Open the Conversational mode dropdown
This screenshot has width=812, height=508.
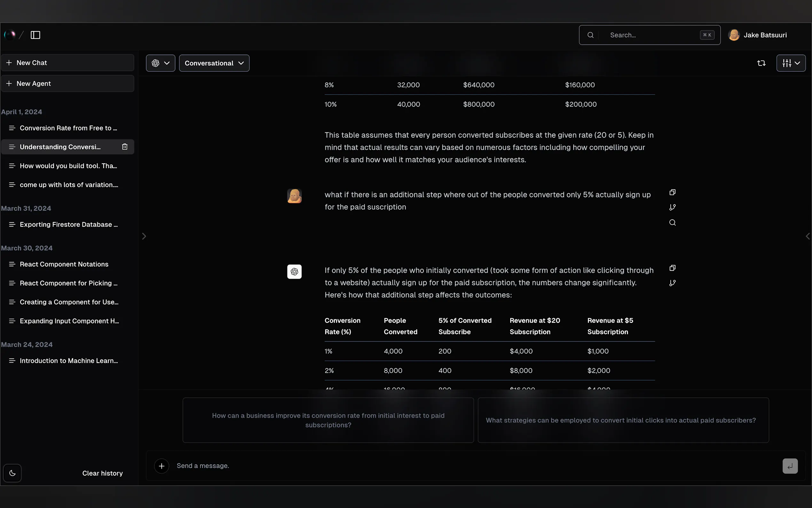214,63
